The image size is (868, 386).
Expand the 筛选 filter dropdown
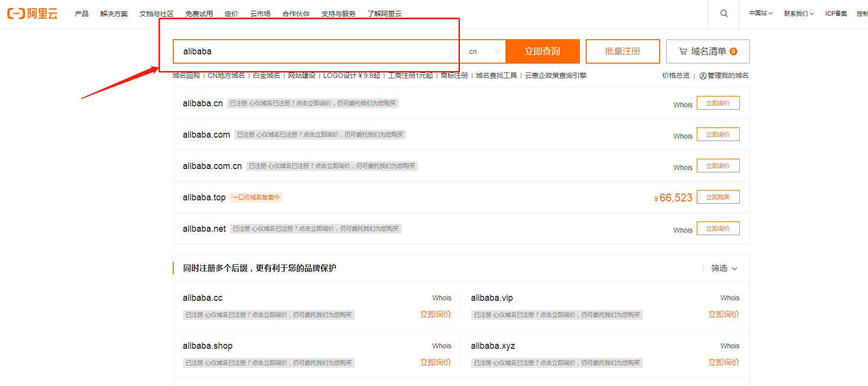tap(724, 268)
